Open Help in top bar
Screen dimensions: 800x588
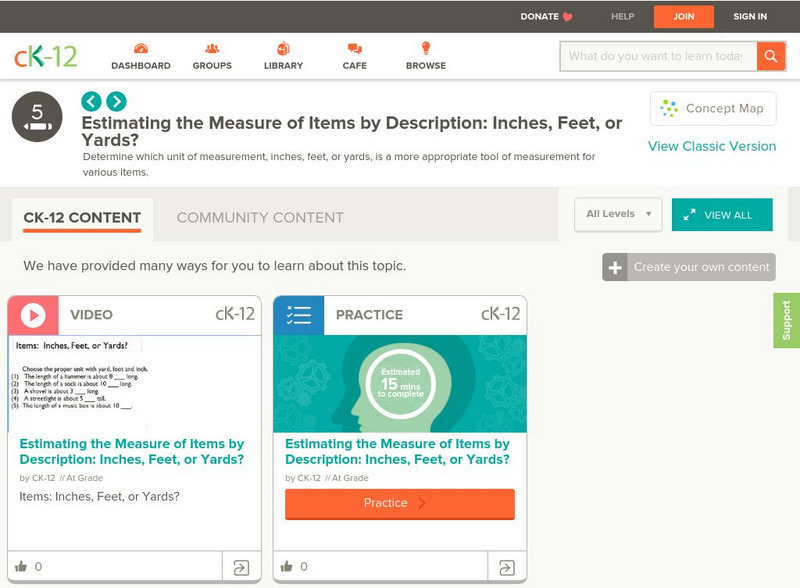[x=622, y=16]
